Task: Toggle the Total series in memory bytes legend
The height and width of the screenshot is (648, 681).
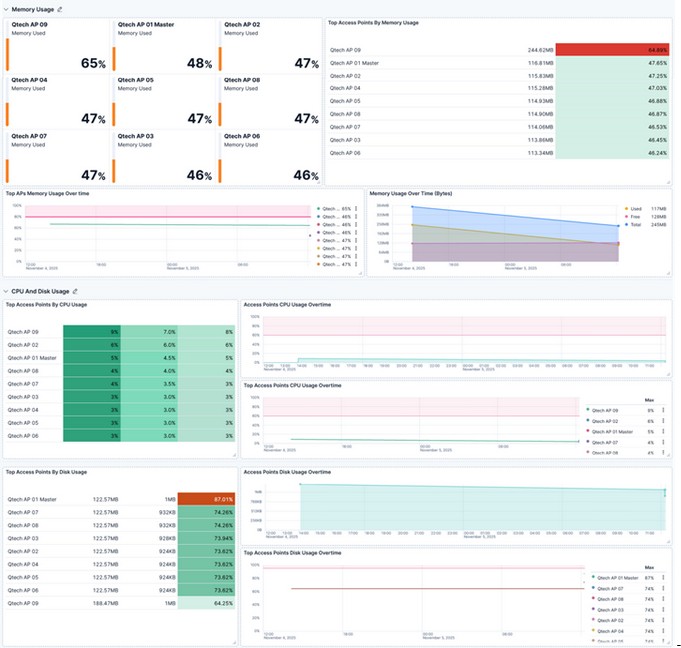Action: (x=636, y=225)
